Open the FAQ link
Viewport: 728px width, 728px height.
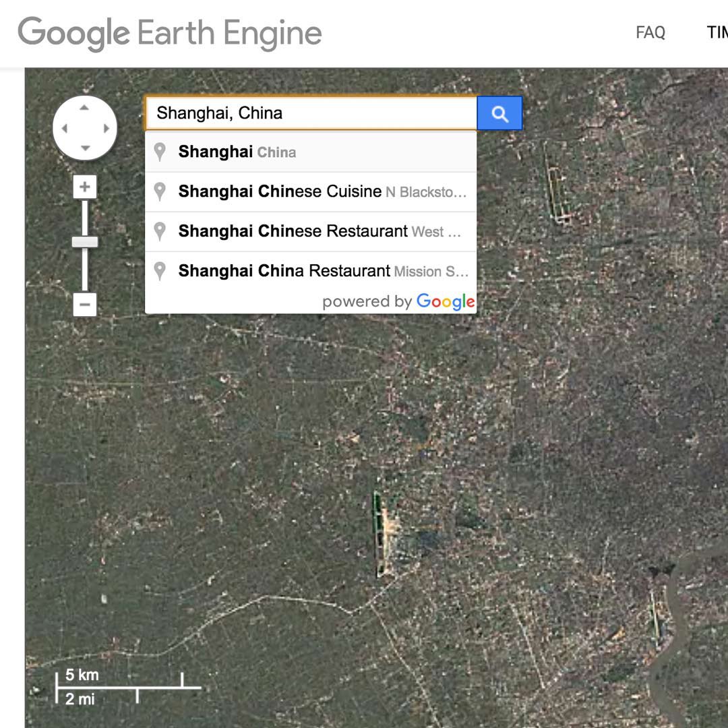[650, 32]
